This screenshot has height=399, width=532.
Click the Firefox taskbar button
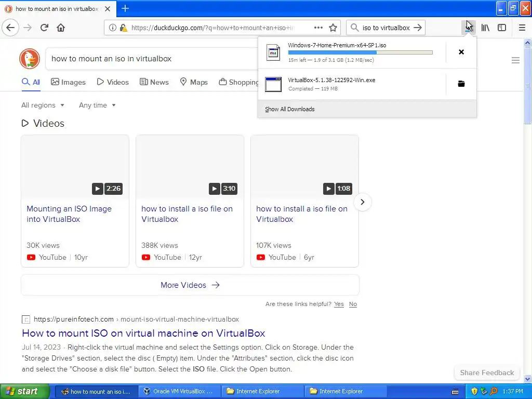coord(96,392)
